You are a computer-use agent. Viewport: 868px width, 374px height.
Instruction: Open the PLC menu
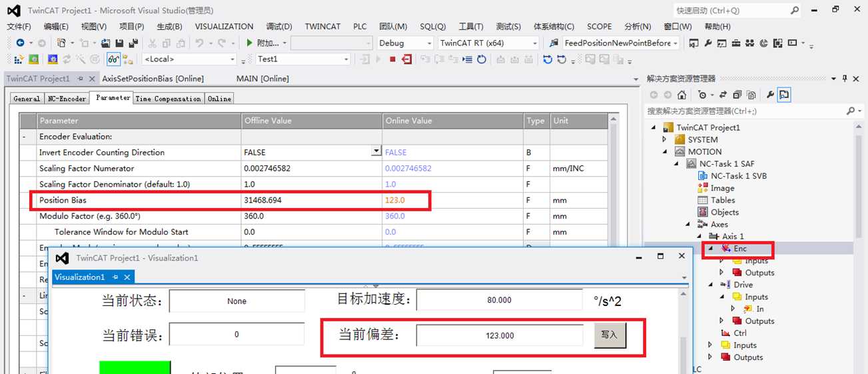360,27
